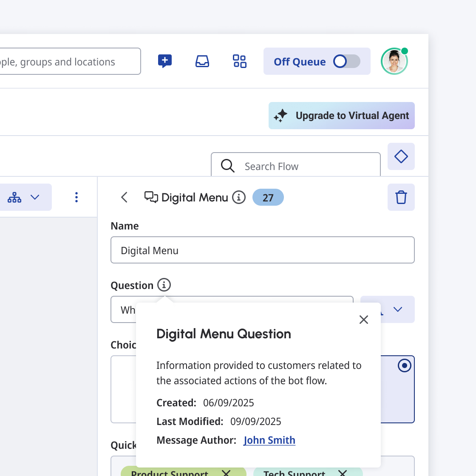Expand the hierarchy view dropdown

point(25,197)
